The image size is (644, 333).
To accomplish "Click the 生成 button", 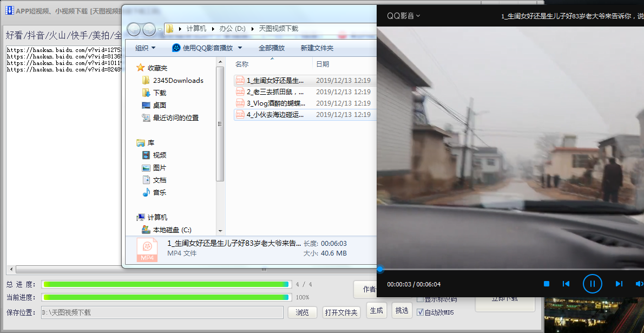I will (376, 310).
